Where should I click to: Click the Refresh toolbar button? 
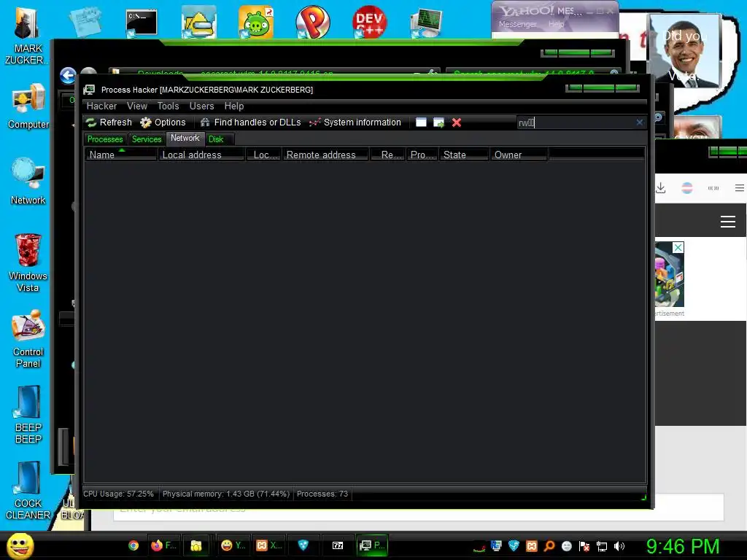[109, 122]
